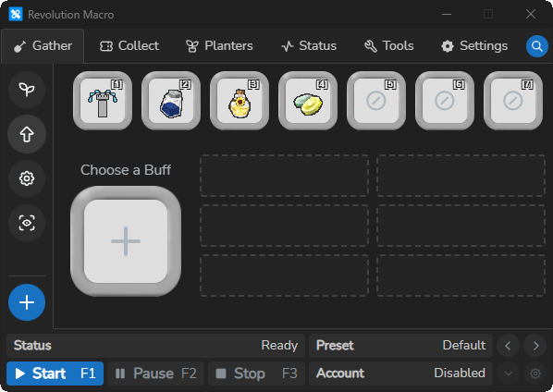
Task: Select hotbar slot 4 gumdrops item
Action: click(308, 101)
